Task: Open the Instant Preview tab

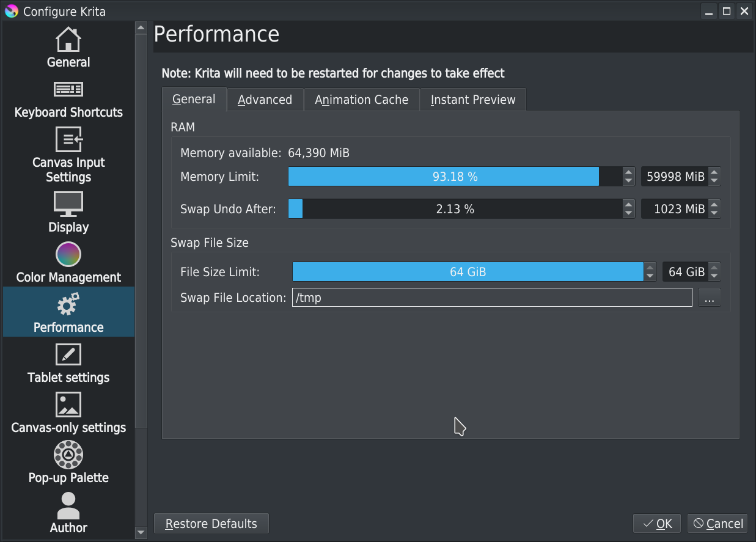Action: click(x=472, y=100)
